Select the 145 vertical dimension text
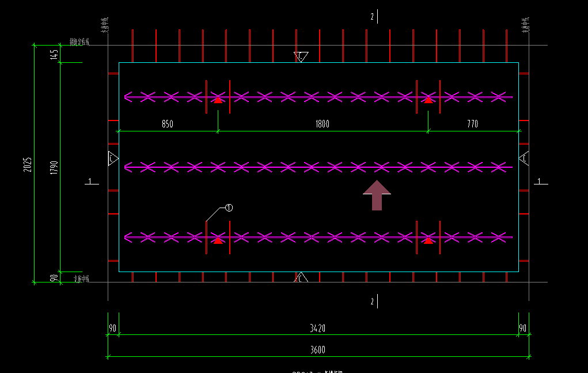This screenshot has width=588, height=373. (x=54, y=54)
